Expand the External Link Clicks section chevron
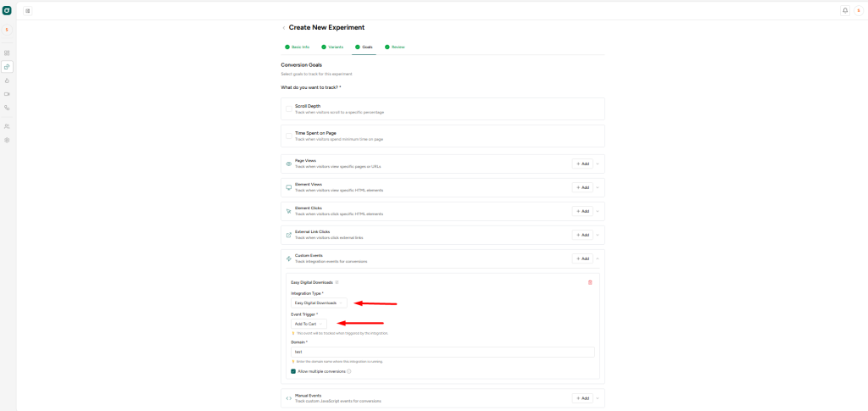This screenshot has height=411, width=868. [598, 235]
